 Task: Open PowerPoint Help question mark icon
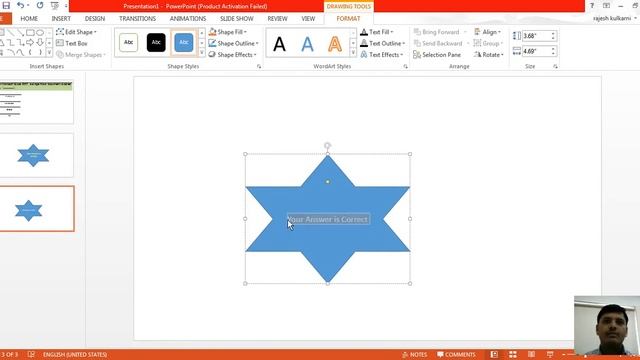(591, 6)
